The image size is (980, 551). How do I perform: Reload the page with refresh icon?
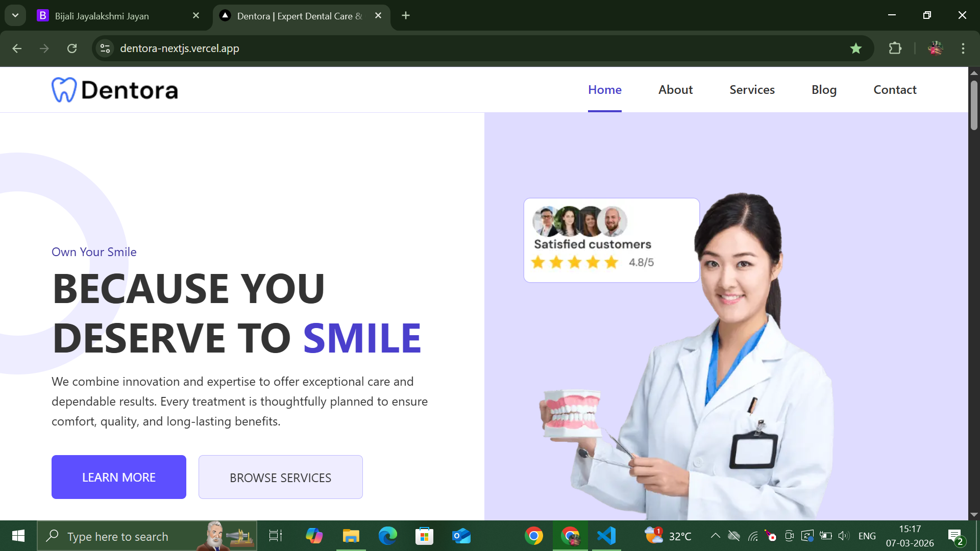(72, 48)
